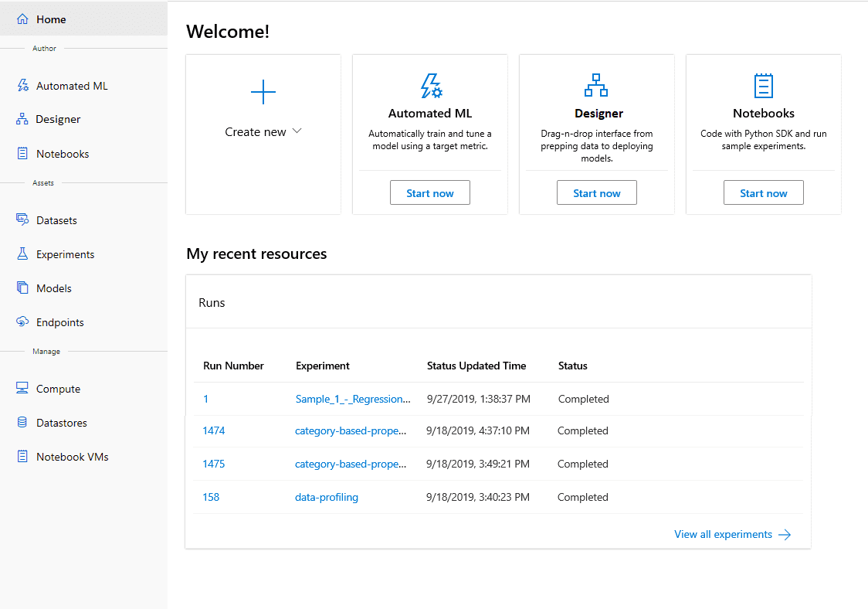The height and width of the screenshot is (609, 868).
Task: Click the Notebooks notepad card icon
Action: tap(764, 86)
